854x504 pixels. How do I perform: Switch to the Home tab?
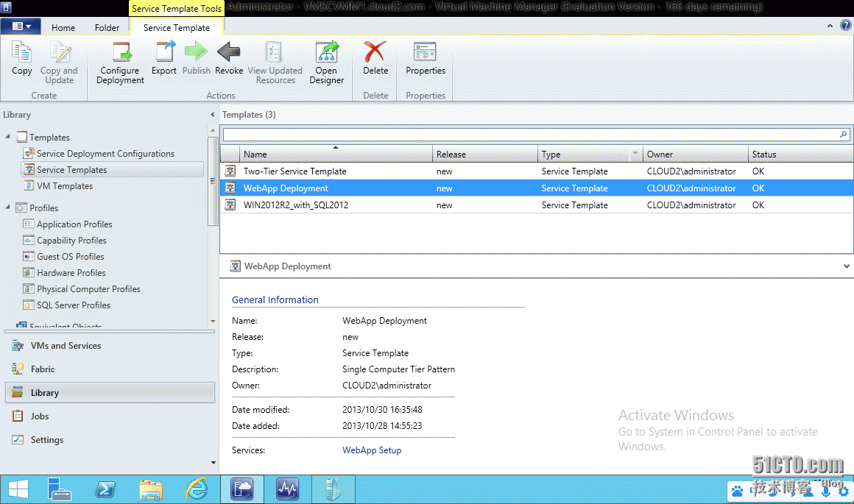point(63,28)
